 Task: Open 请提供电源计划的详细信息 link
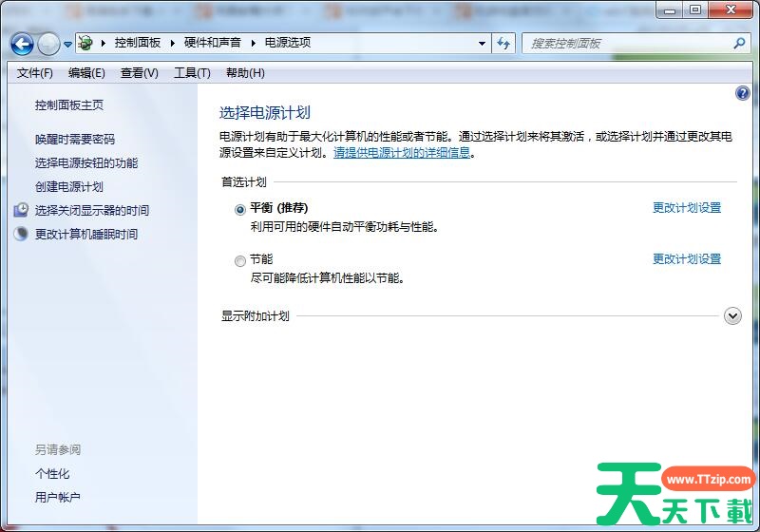click(402, 153)
